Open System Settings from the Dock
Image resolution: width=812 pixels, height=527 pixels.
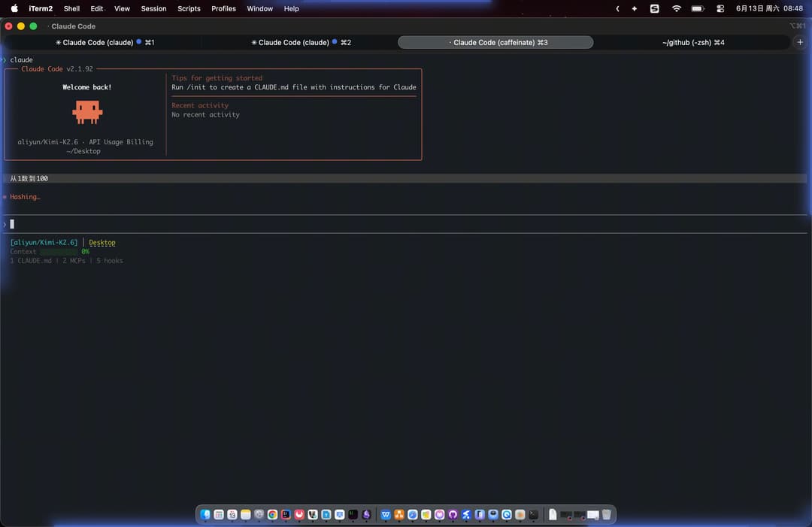click(259, 514)
